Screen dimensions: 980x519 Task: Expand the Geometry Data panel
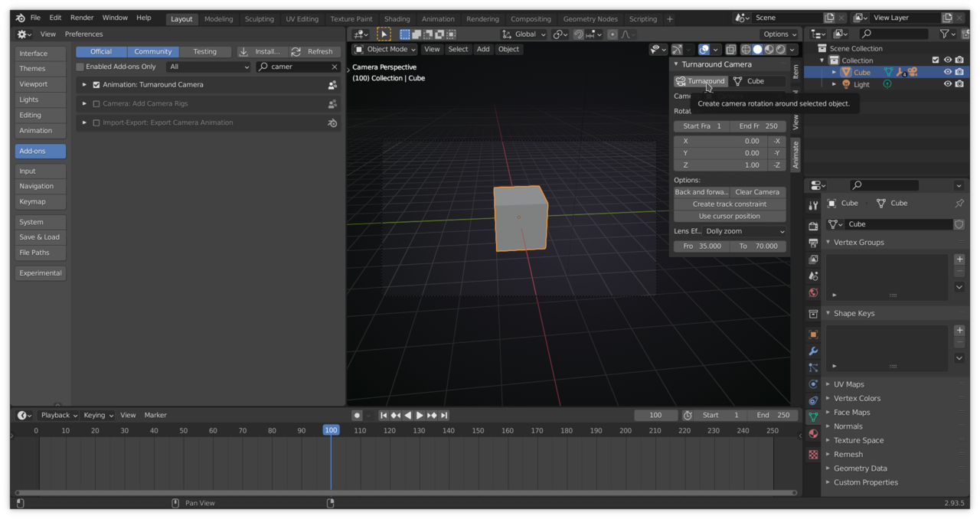click(x=860, y=468)
